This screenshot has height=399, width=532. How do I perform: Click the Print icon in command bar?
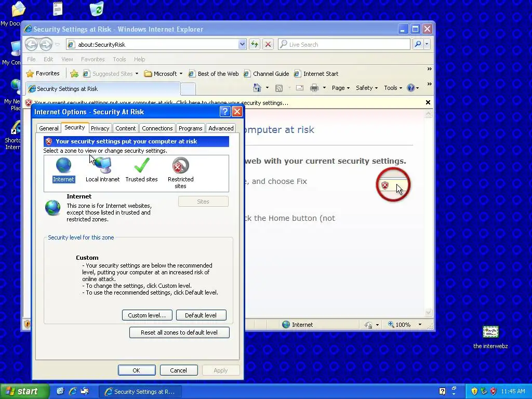coord(314,88)
